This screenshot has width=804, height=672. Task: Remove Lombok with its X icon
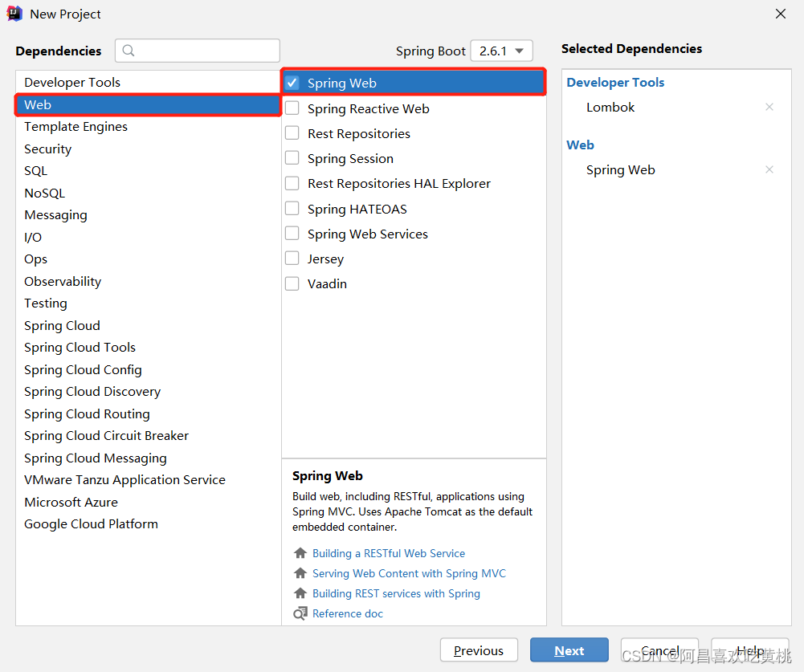point(769,107)
